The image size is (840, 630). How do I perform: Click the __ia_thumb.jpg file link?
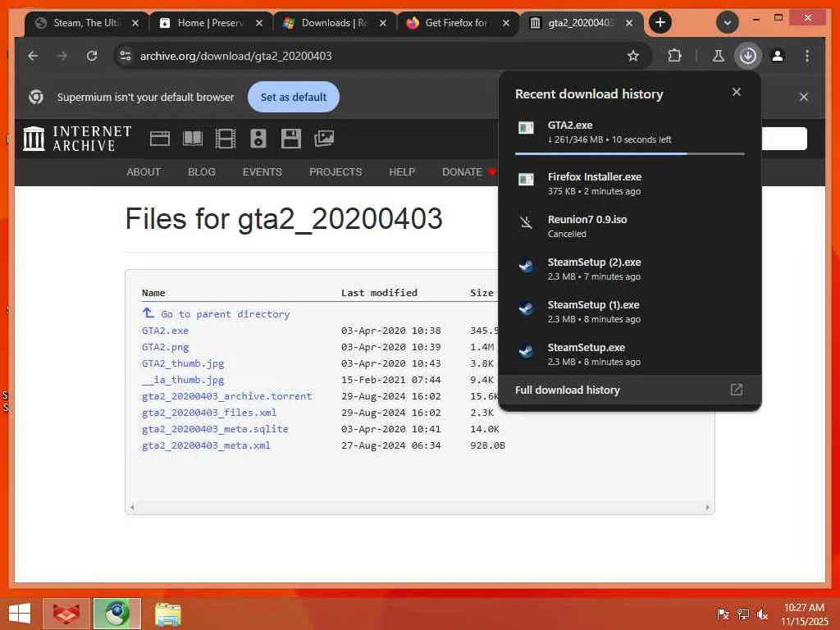pos(183,380)
